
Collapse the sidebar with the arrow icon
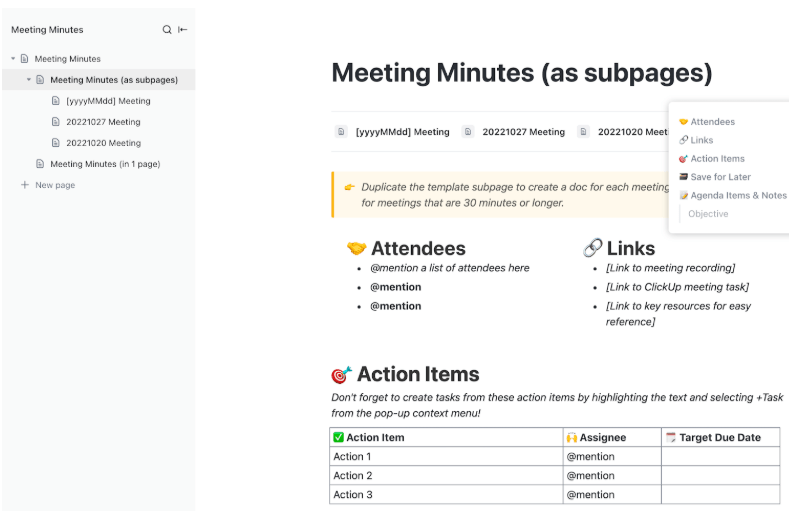[x=183, y=30]
